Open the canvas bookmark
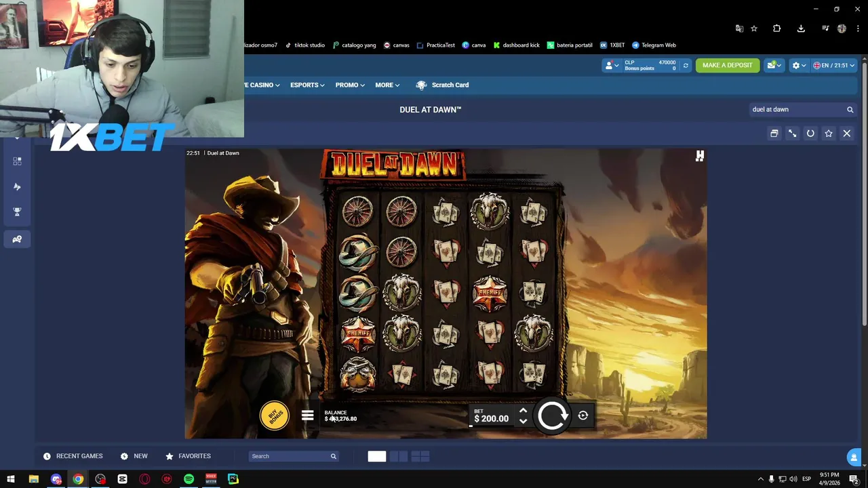 (397, 45)
